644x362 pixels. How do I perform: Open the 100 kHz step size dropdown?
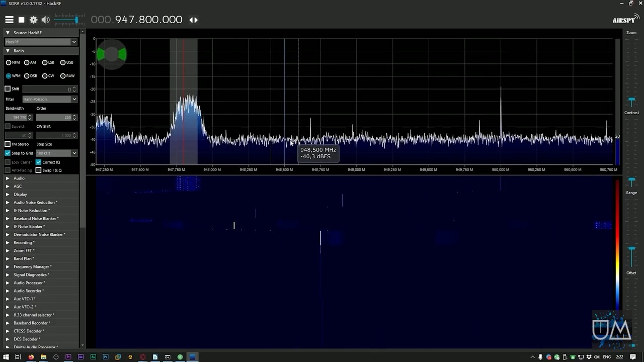(x=56, y=153)
